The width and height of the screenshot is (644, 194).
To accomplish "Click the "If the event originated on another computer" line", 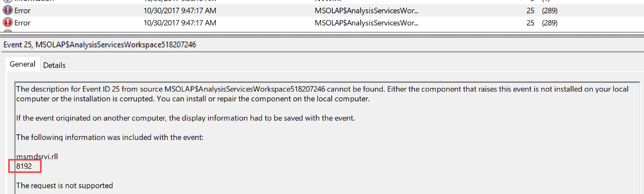I will tap(185, 118).
